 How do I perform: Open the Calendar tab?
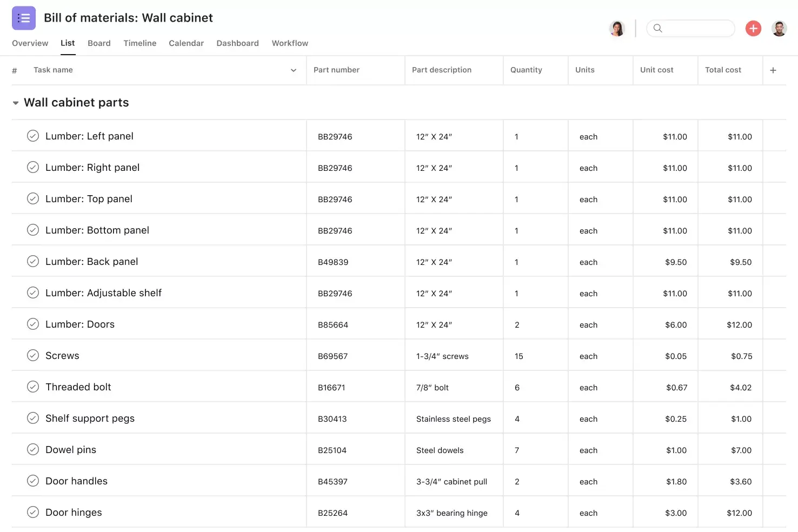(186, 43)
